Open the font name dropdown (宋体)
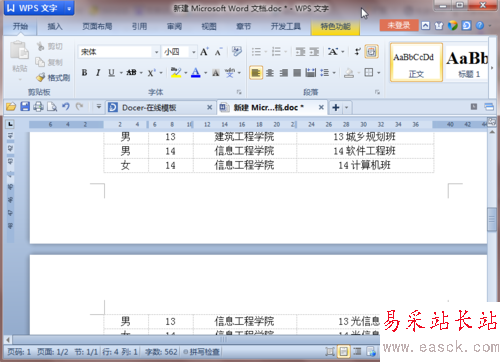Viewport: 500px width, 362px height. pos(156,52)
